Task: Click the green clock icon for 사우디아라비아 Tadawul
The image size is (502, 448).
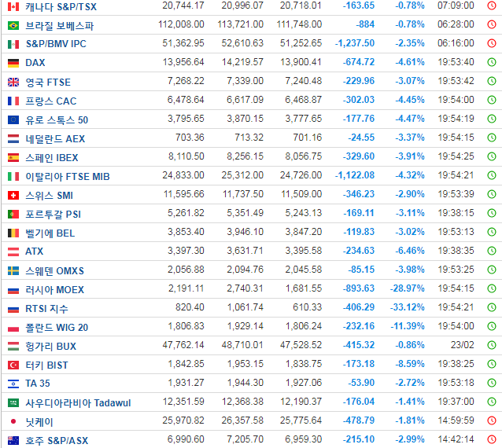Action: point(492,402)
